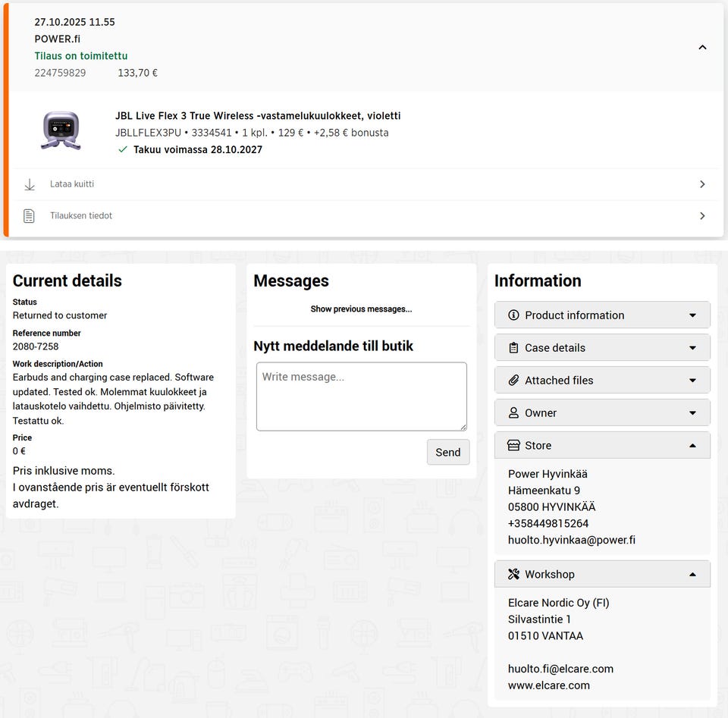Collapse the order card with top chevron
This screenshot has width=728, height=718.
(702, 47)
